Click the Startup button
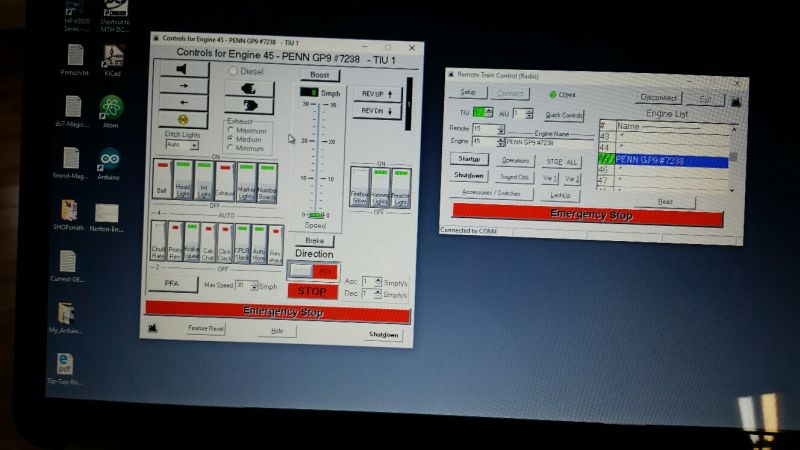 coord(469,159)
